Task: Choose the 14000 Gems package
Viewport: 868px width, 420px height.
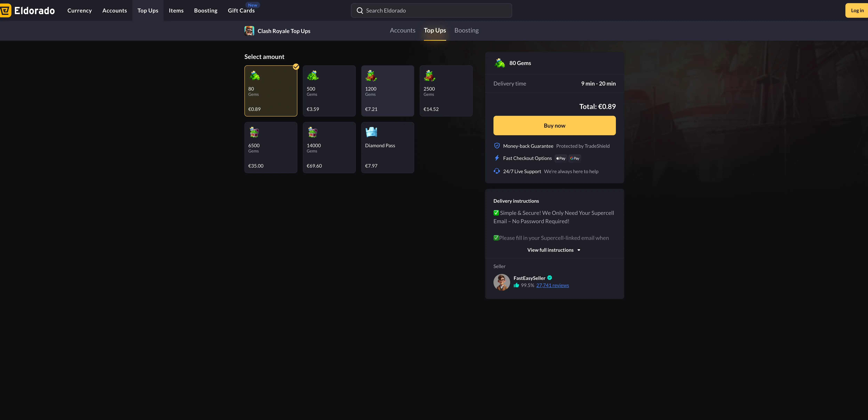Action: click(329, 148)
